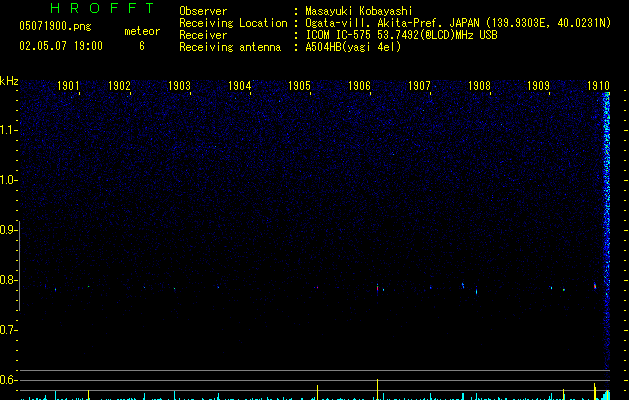This screenshot has height=400, width=629.
Task: Click the 1910 time marker
Action: click(599, 86)
